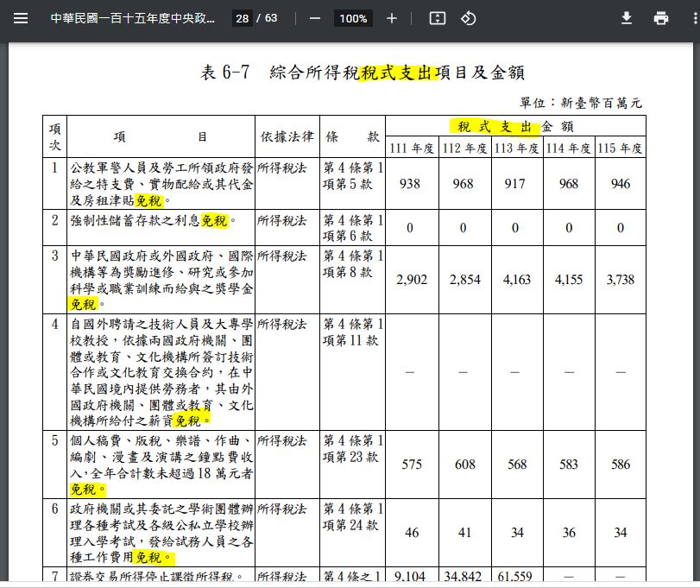Screen dimensions: 700x588
Task: Print the PDF document
Action: click(661, 18)
